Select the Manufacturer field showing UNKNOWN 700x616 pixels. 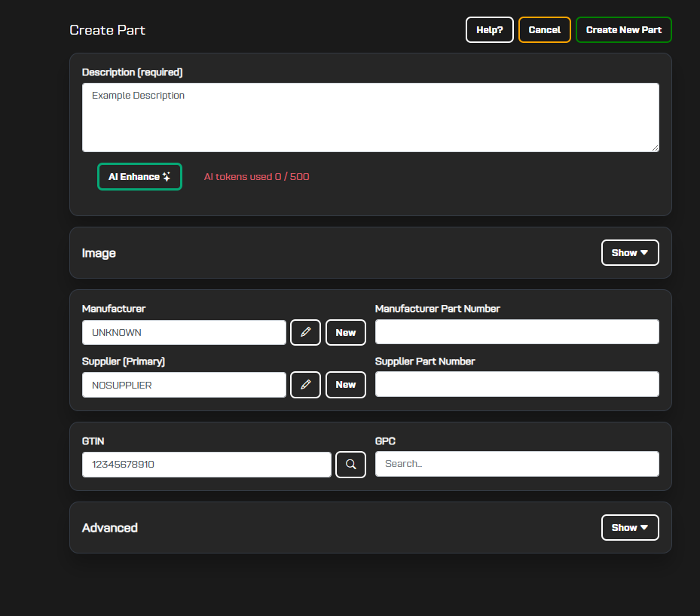(x=184, y=332)
